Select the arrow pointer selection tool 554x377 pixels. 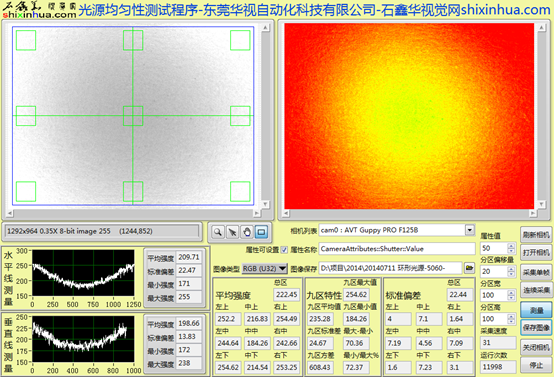232,232
